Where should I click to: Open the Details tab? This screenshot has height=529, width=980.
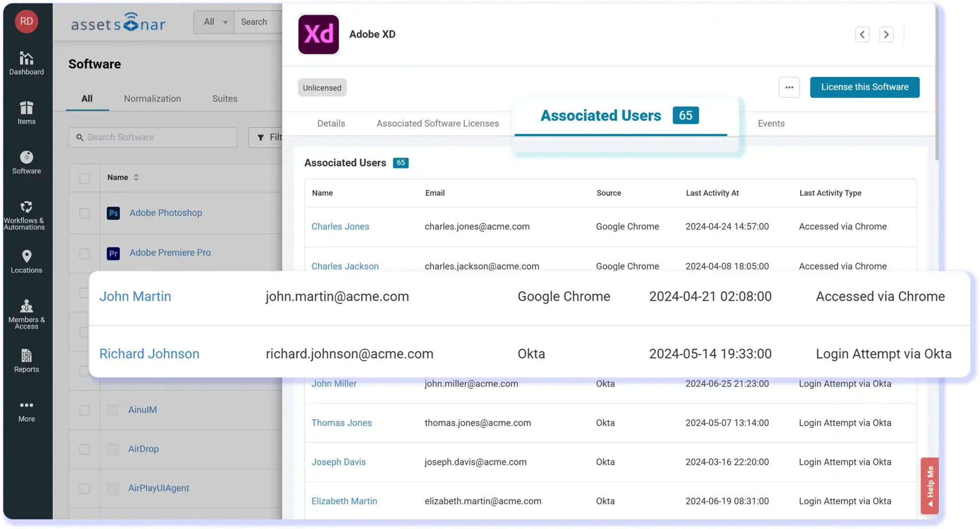(331, 124)
